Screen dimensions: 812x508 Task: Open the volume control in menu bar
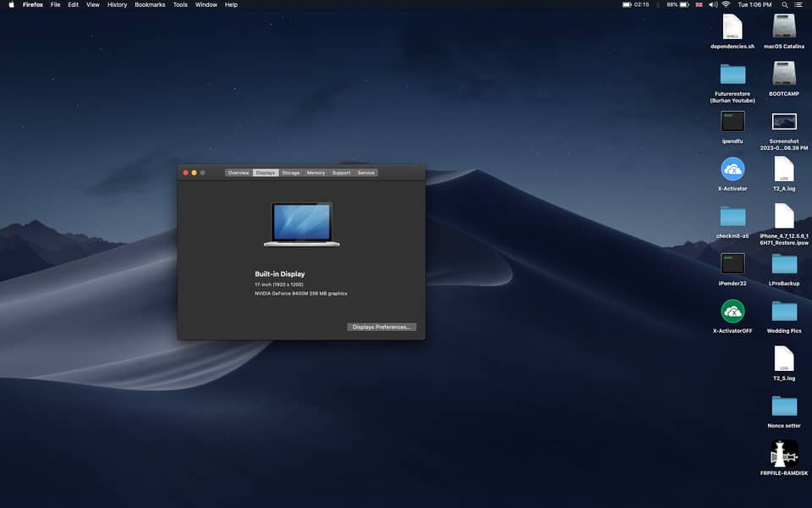711,5
